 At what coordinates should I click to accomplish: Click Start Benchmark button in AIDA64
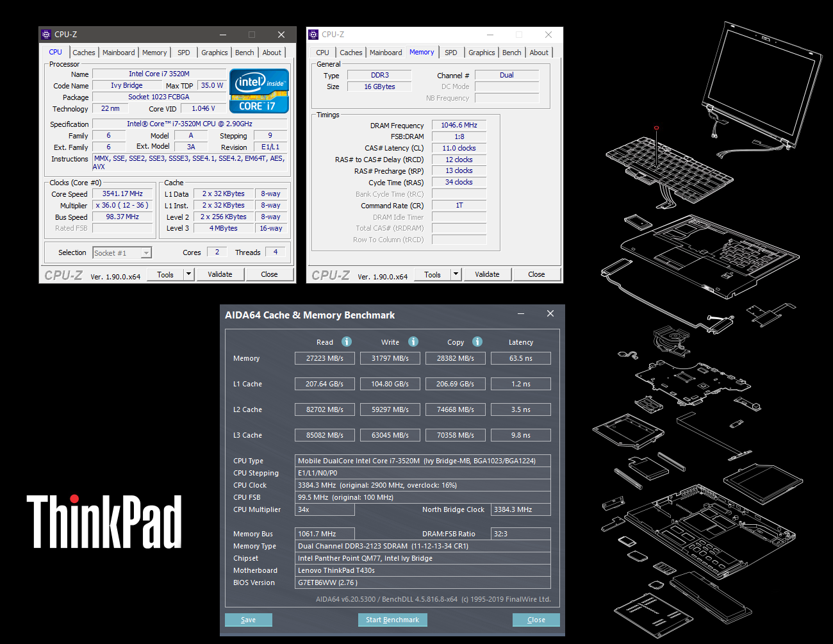392,620
